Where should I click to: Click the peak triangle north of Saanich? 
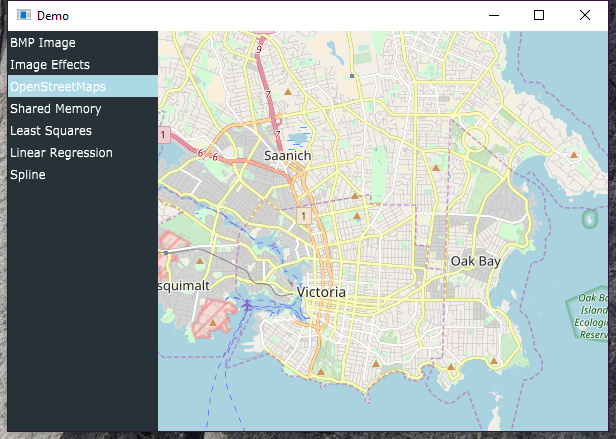tap(288, 92)
